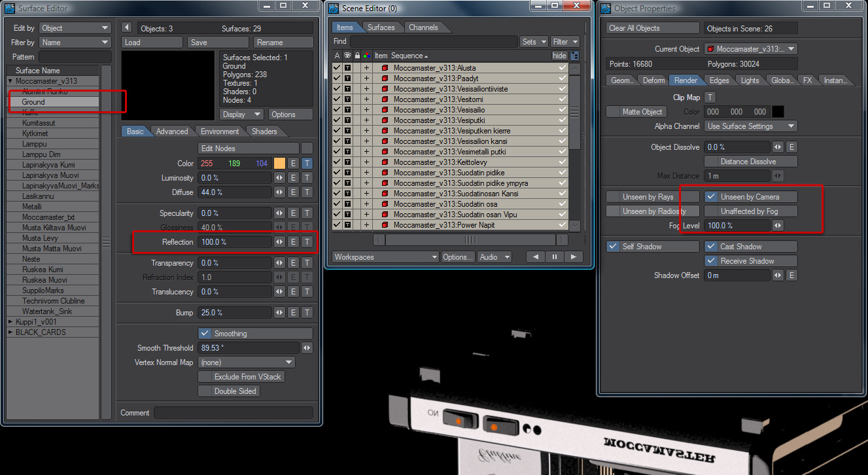Click Specularity texture T button
The image size is (868, 475).
click(307, 213)
